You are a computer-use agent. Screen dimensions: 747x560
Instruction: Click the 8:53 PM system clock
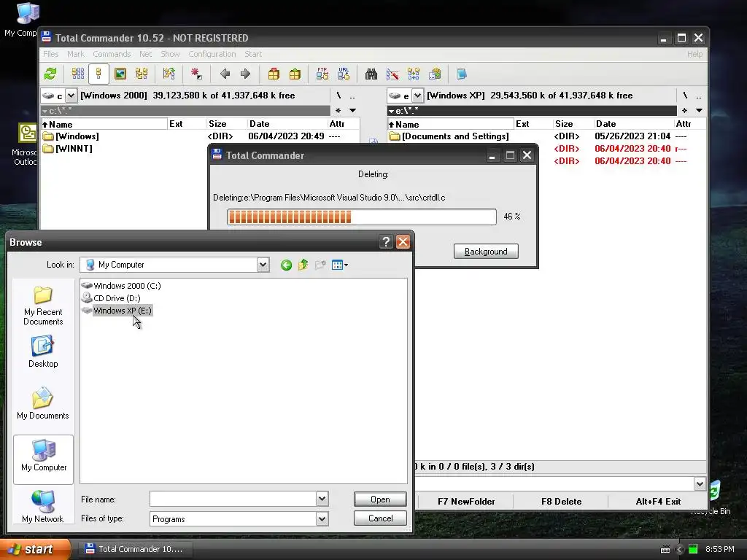point(719,549)
